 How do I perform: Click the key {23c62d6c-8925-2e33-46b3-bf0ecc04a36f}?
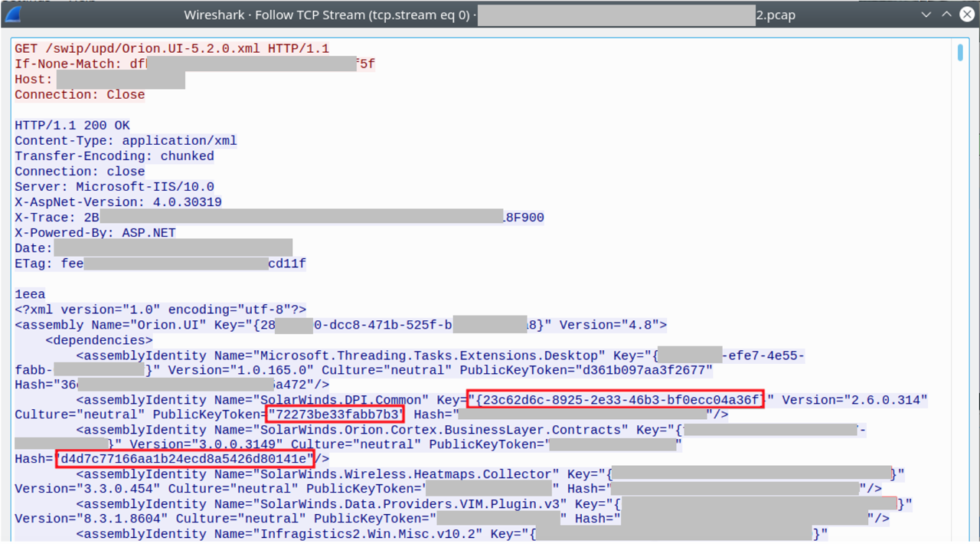pos(616,400)
